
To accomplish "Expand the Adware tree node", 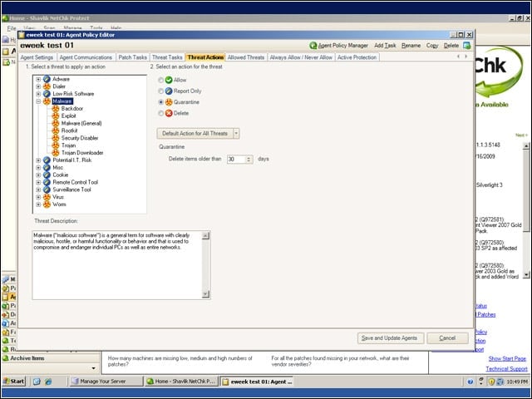I will click(x=38, y=79).
